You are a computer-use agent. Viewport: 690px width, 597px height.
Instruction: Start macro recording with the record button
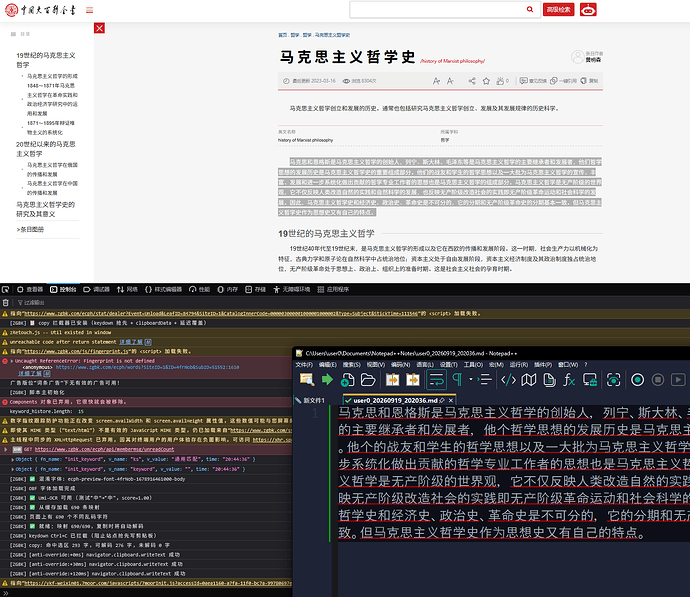637,379
